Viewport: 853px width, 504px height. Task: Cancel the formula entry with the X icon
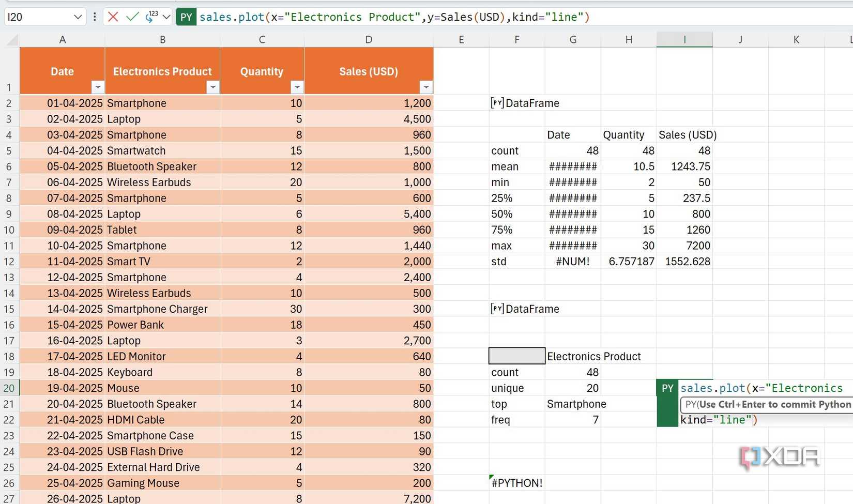point(113,17)
